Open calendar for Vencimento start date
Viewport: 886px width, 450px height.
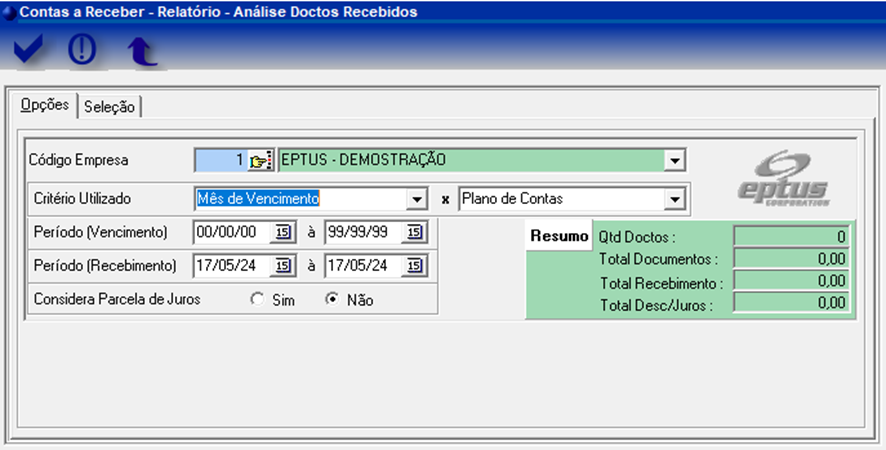[x=283, y=233]
